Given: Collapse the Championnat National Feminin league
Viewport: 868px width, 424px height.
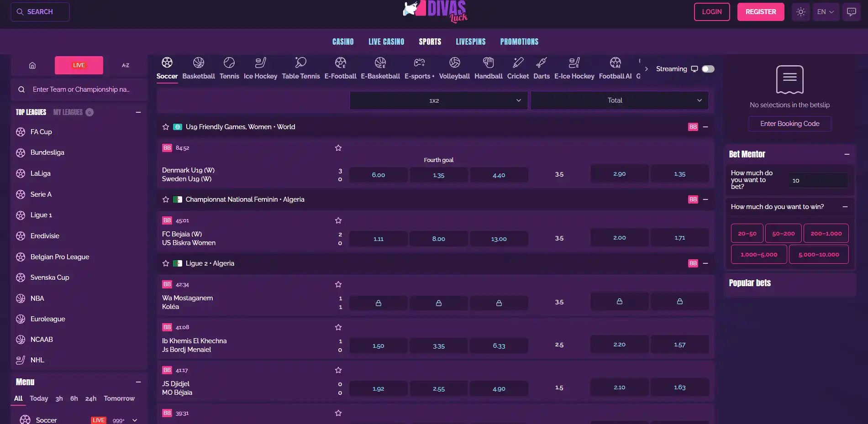Looking at the screenshot, I should [705, 199].
